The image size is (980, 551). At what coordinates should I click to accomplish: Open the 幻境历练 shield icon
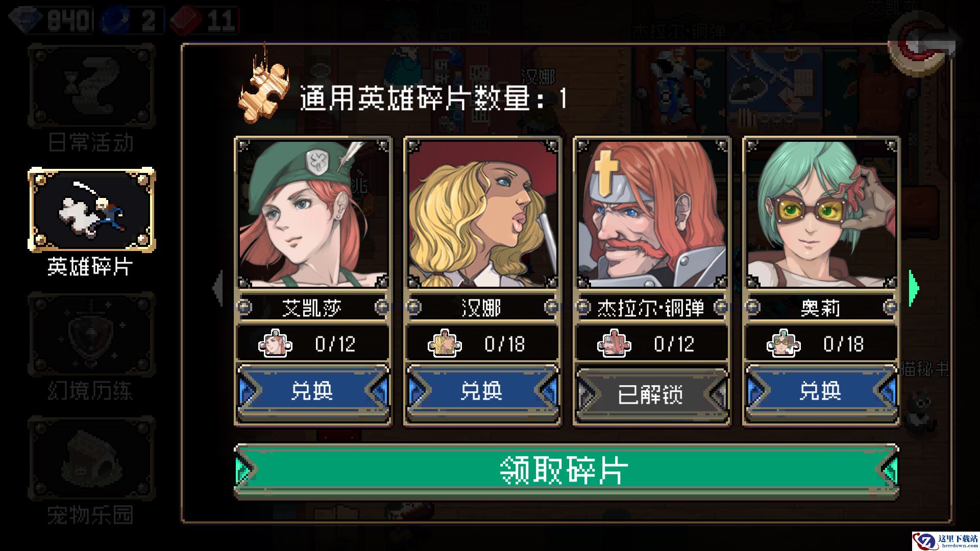pyautogui.click(x=91, y=334)
